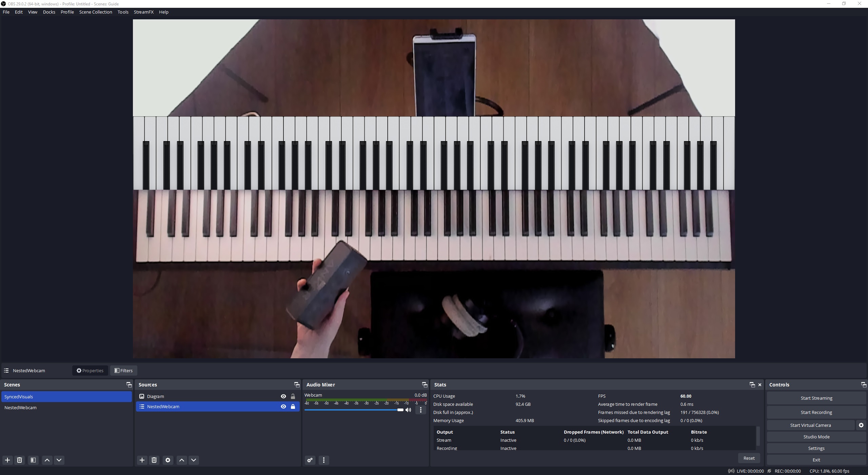Toggle NestedWebcam source visibility eye
The height and width of the screenshot is (475, 868).
point(283,406)
